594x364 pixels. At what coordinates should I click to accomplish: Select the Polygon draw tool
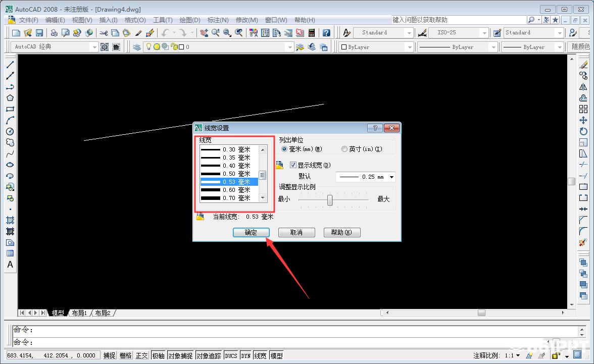pyautogui.click(x=10, y=98)
